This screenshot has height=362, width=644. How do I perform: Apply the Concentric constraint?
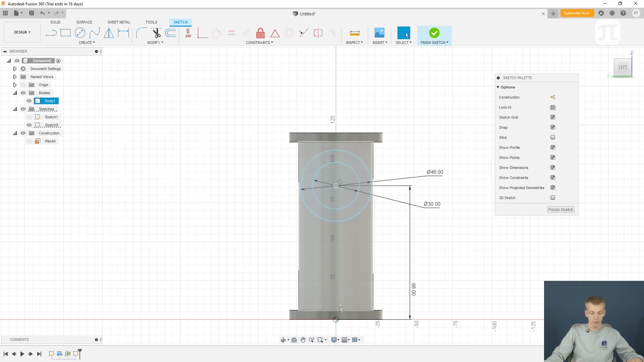click(x=289, y=33)
